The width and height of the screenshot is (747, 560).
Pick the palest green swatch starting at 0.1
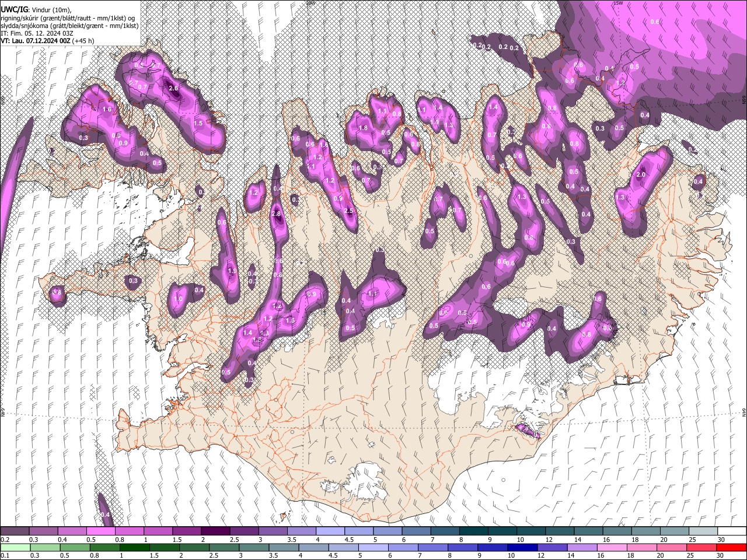pyautogui.click(x=15, y=547)
